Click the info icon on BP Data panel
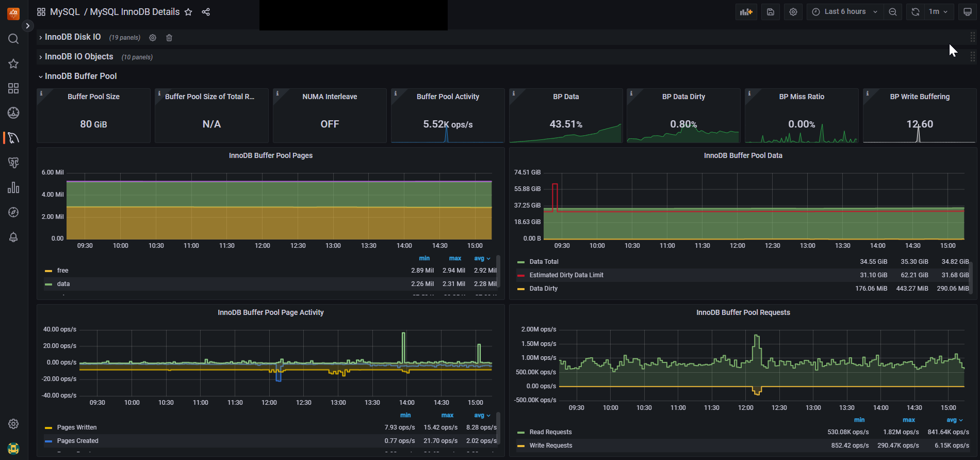This screenshot has height=460, width=980. coord(514,93)
